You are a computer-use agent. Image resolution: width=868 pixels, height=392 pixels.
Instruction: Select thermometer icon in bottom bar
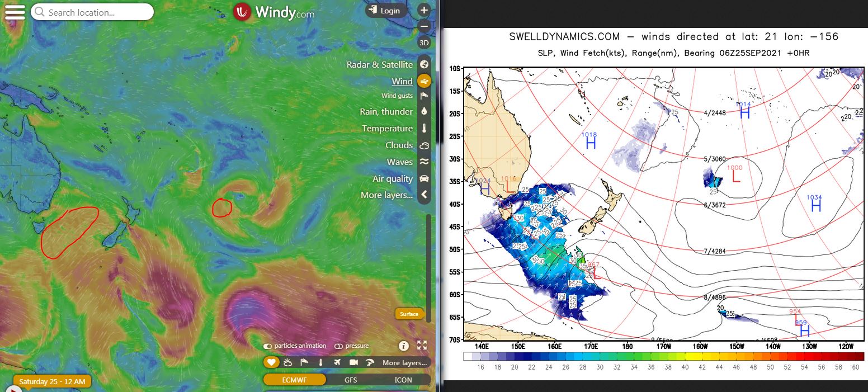click(x=320, y=362)
